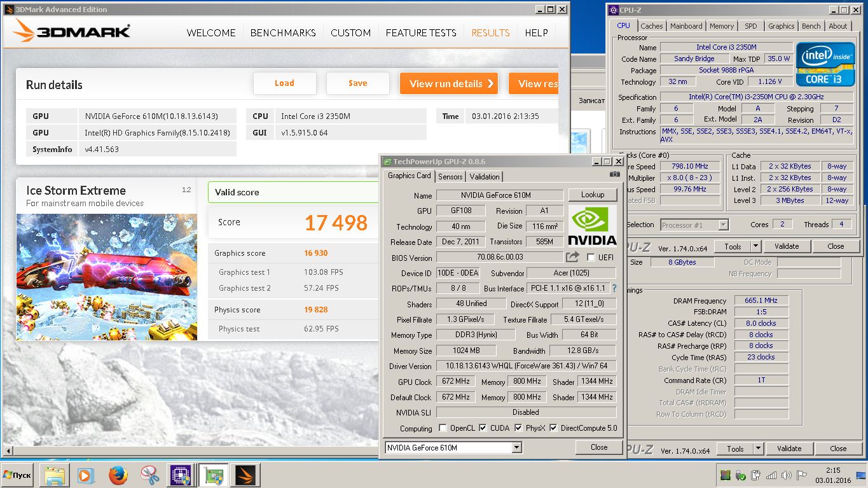
Task: Click the Close button in GPU-Z
Action: tap(599, 447)
